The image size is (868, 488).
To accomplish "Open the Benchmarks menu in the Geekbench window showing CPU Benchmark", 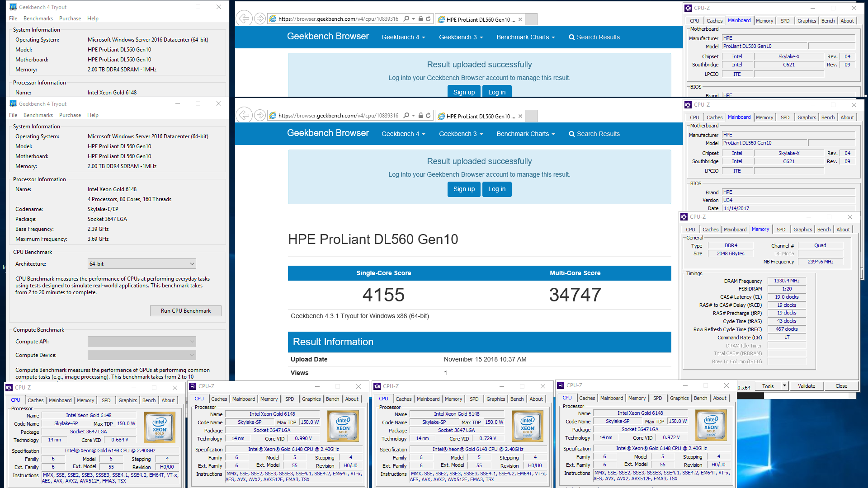I will point(38,115).
